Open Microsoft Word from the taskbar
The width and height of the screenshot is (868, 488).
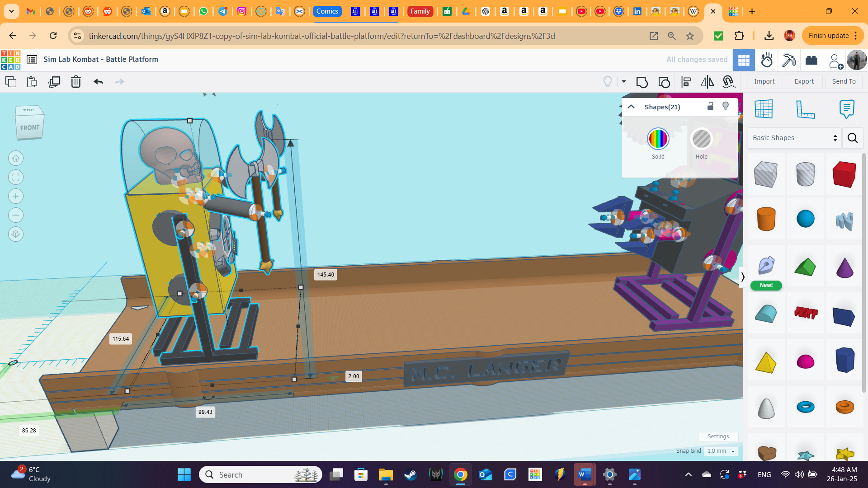click(584, 474)
